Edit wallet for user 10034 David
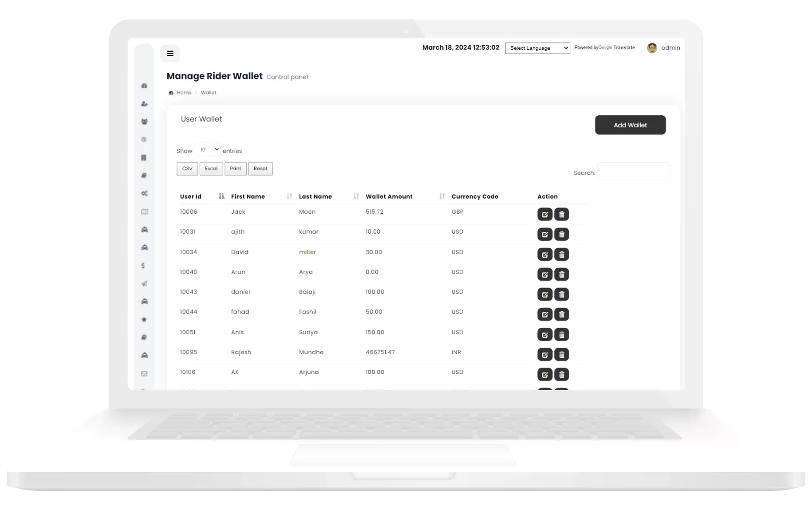 click(x=545, y=255)
